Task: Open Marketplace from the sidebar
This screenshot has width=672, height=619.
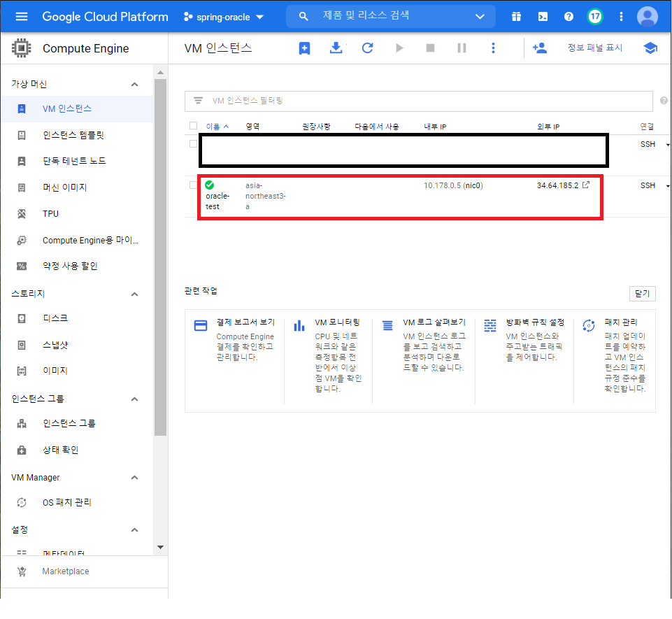Action: [x=66, y=571]
